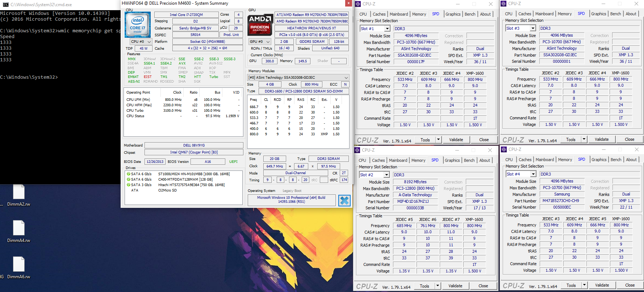
Task: Click the Sandy Bridge-MB SV codename field
Action: [195, 28]
